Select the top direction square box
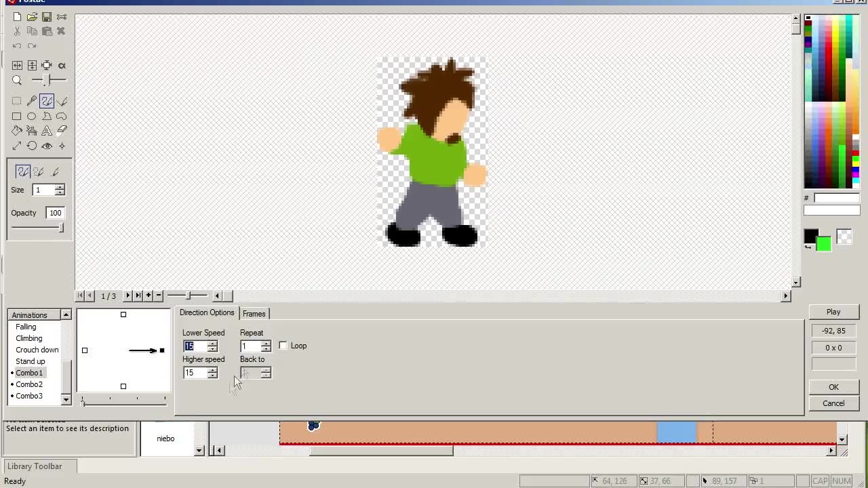The image size is (868, 488). click(123, 314)
